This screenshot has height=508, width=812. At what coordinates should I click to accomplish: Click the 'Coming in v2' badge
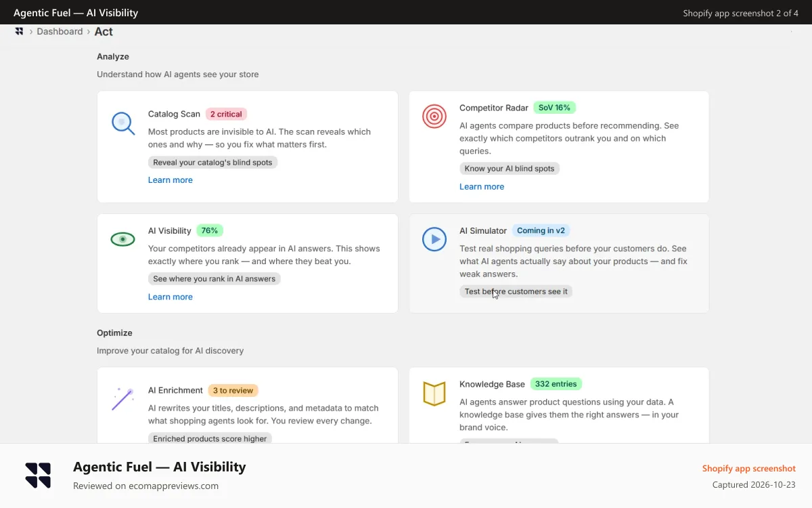pos(541,230)
